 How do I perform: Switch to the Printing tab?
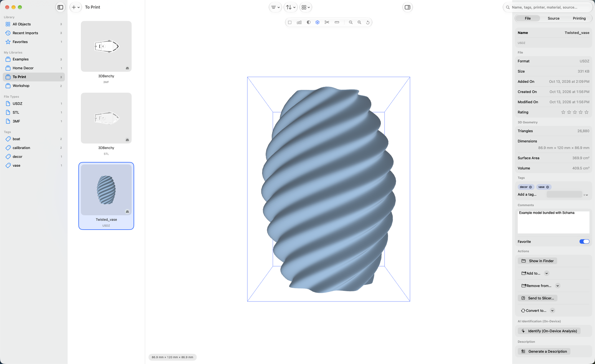point(579,18)
